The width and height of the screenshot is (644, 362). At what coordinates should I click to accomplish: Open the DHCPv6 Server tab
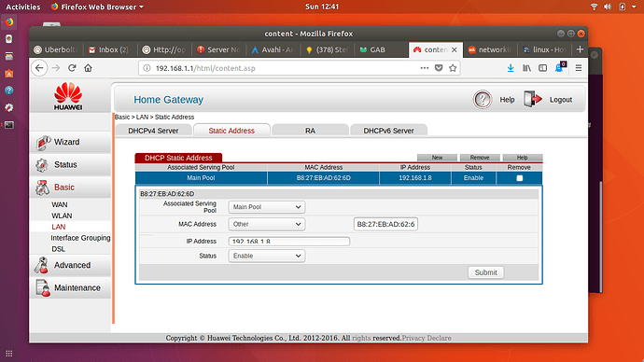point(388,131)
